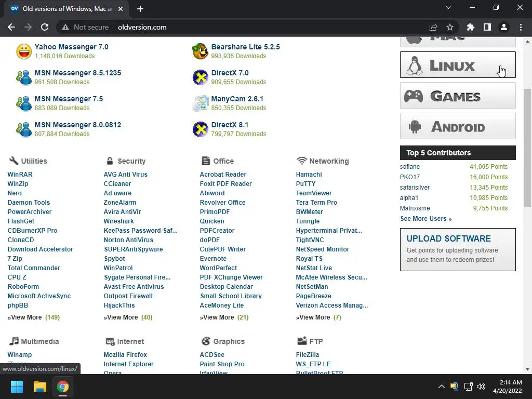Click the Office document icon
The width and height of the screenshot is (532, 399).
[206, 161]
